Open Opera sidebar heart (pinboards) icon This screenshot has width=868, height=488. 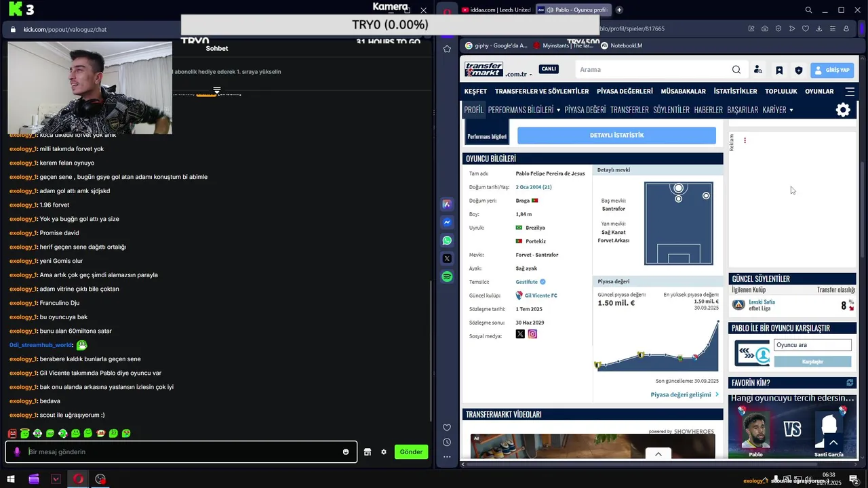tap(447, 428)
